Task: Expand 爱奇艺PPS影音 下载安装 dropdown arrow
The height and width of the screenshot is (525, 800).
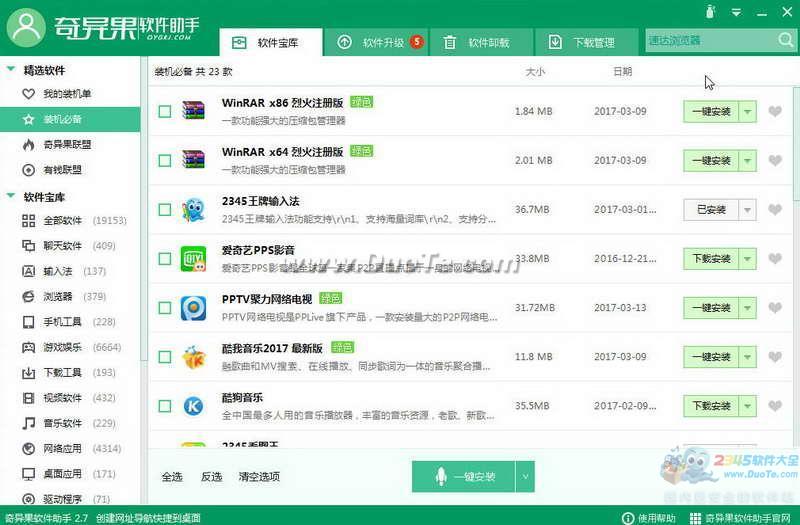Action: (x=747, y=258)
